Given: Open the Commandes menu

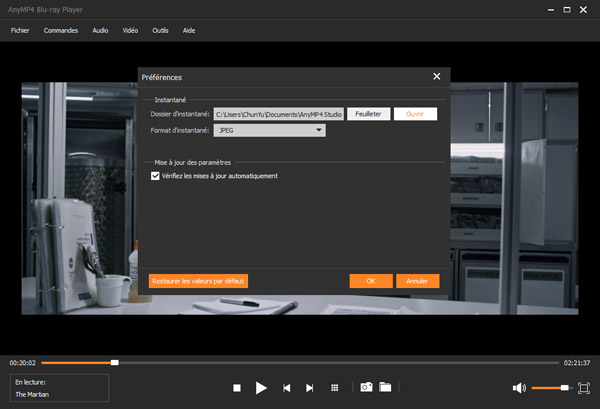Looking at the screenshot, I should click(x=61, y=31).
